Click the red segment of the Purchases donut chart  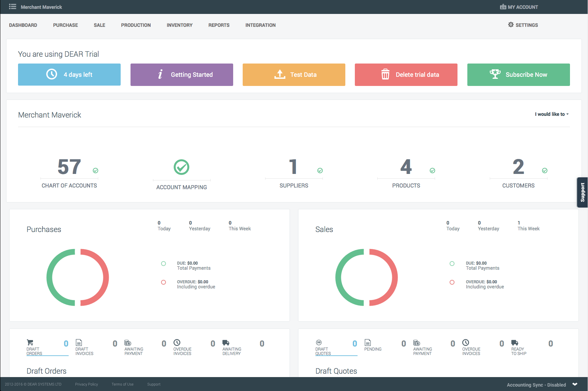[x=106, y=277]
